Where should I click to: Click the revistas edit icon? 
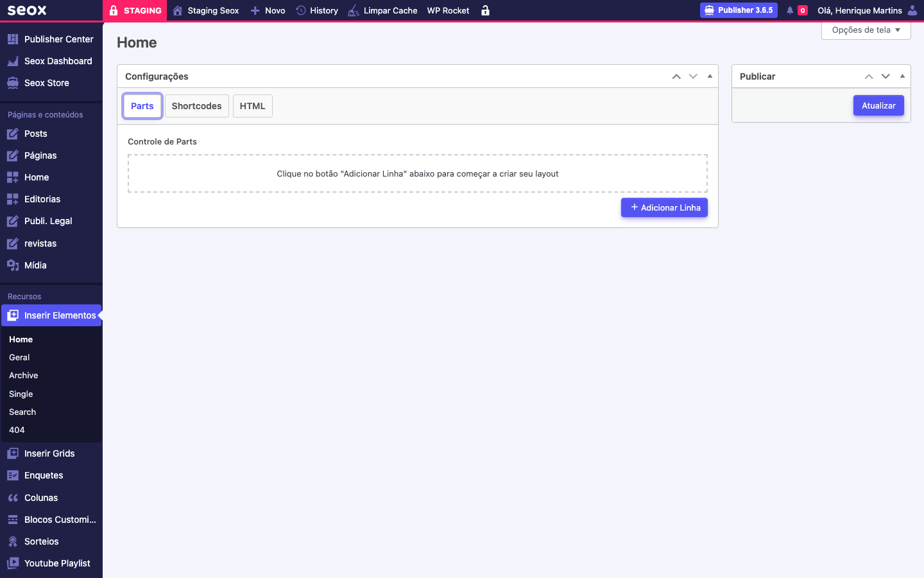pyautogui.click(x=13, y=243)
